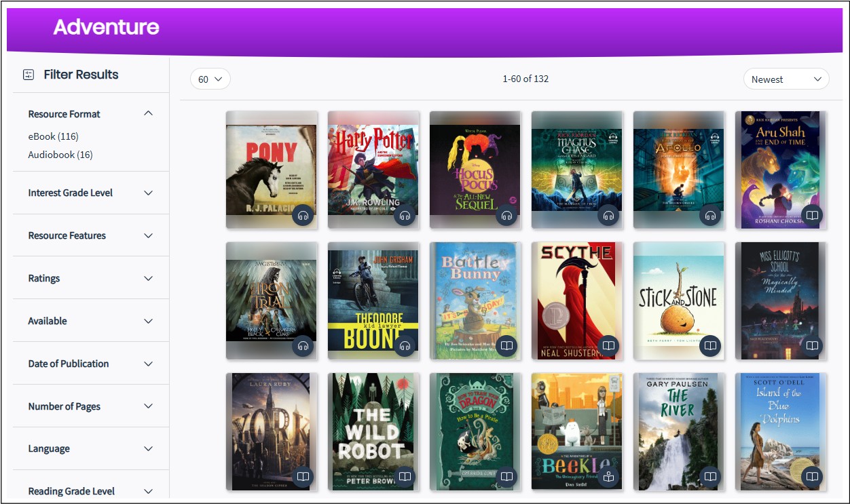Click the eBook icon on Miss Ellicott's School
The height and width of the screenshot is (504, 850).
point(812,346)
